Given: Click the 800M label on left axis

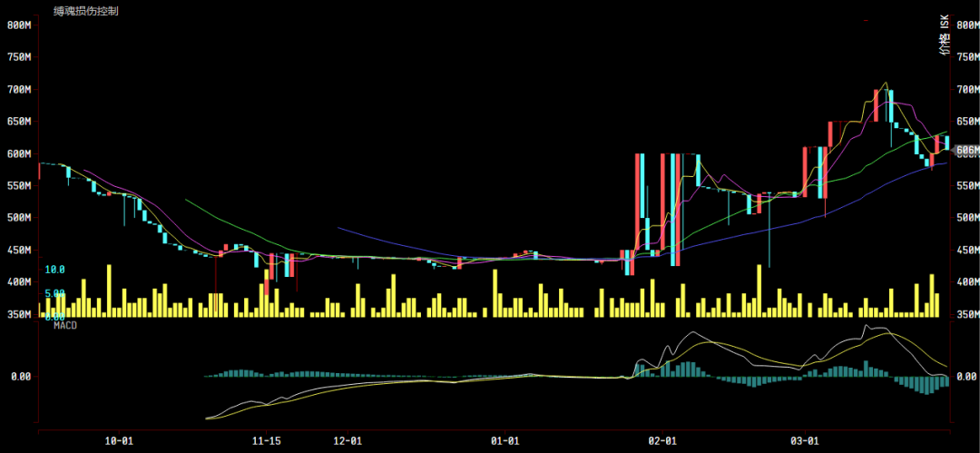Looking at the screenshot, I should point(19,25).
